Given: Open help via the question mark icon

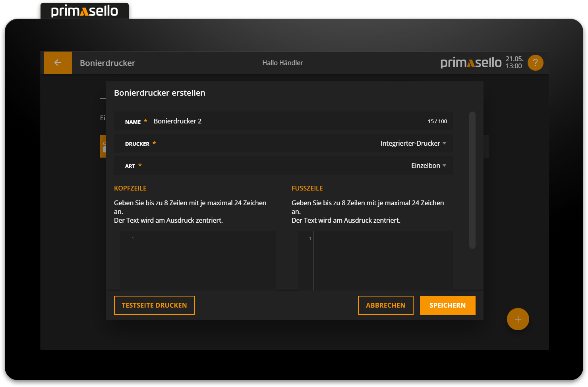Looking at the screenshot, I should 535,63.
